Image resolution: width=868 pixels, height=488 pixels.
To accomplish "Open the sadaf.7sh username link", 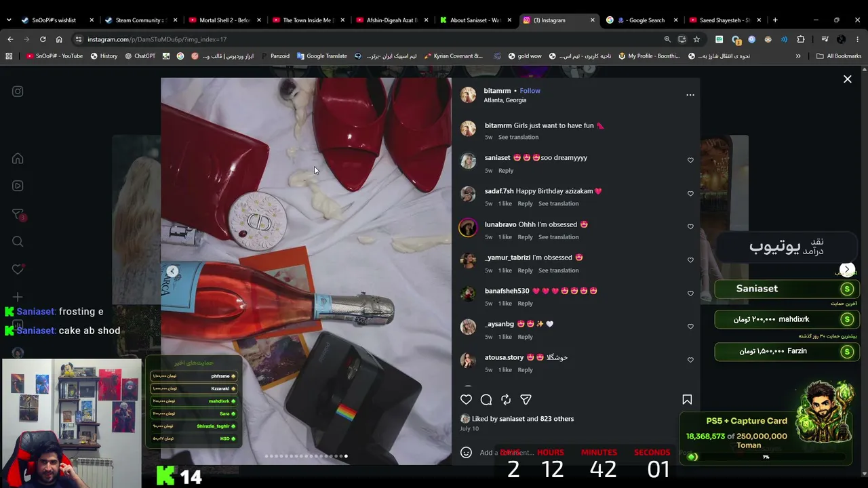I will (x=499, y=191).
